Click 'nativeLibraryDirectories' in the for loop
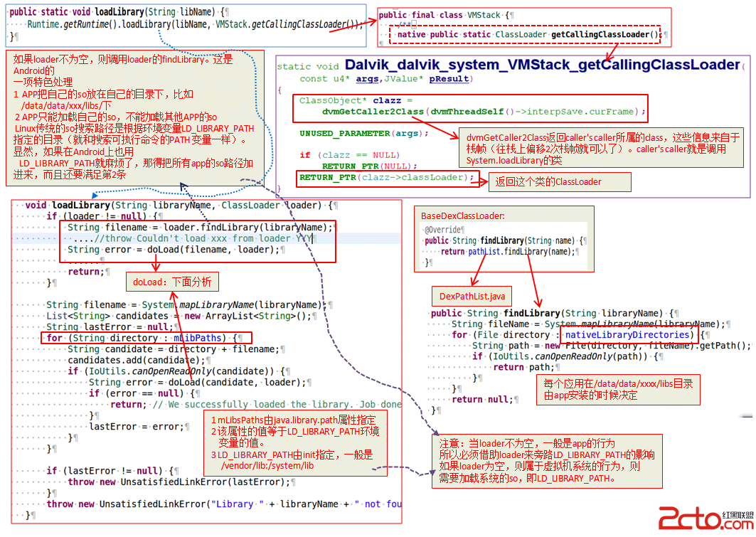 tap(628, 335)
